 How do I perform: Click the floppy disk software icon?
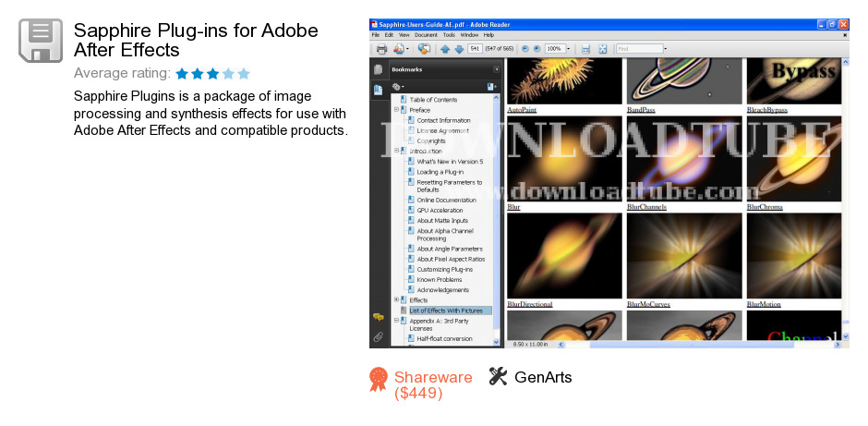click(x=41, y=40)
